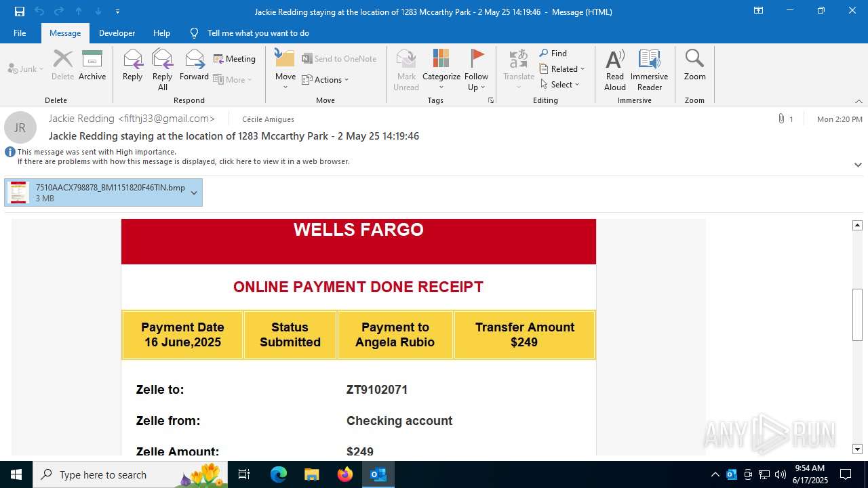868x488 pixels.
Task: Click Reply All
Action: pyautogui.click(x=162, y=70)
